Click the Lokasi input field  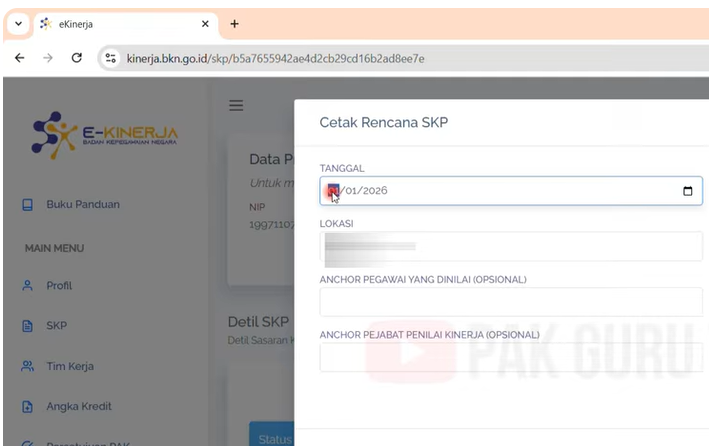[511, 247]
